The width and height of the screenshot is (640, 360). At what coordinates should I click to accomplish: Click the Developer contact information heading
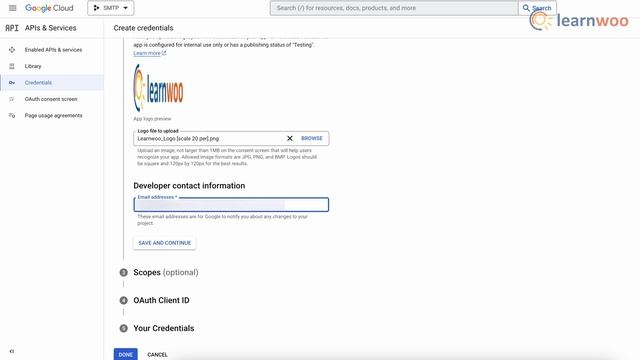189,186
